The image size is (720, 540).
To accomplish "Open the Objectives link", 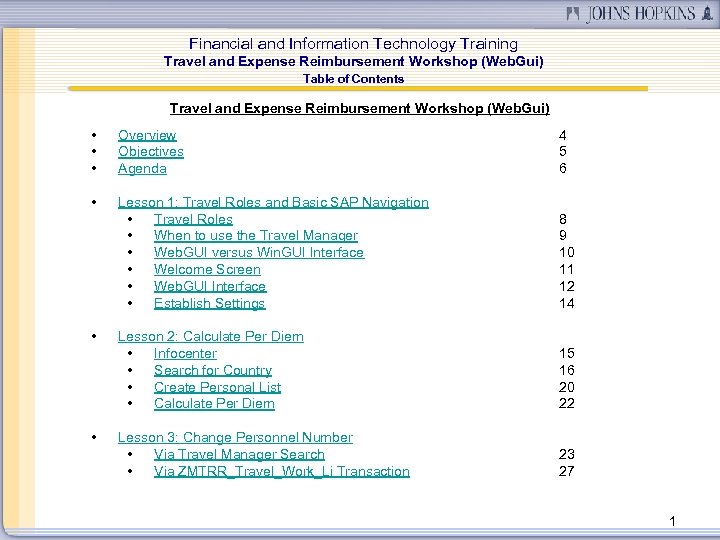I will point(151,152).
